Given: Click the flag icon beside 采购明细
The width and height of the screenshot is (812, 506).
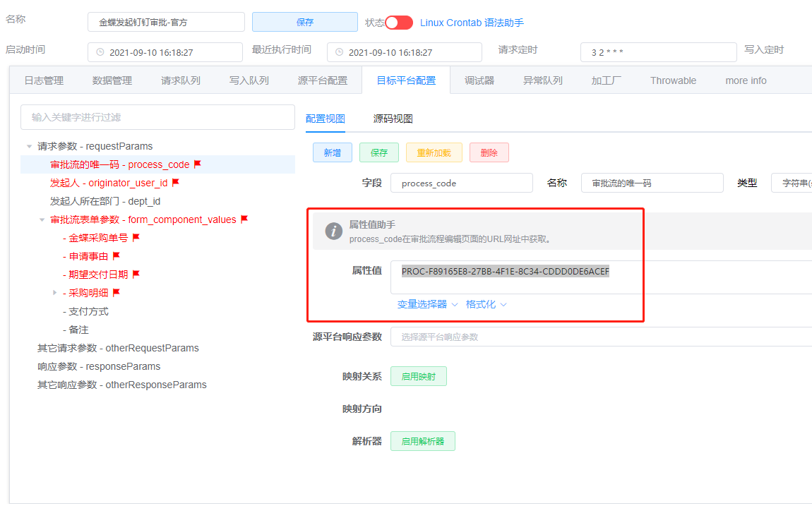Looking at the screenshot, I should tap(117, 292).
